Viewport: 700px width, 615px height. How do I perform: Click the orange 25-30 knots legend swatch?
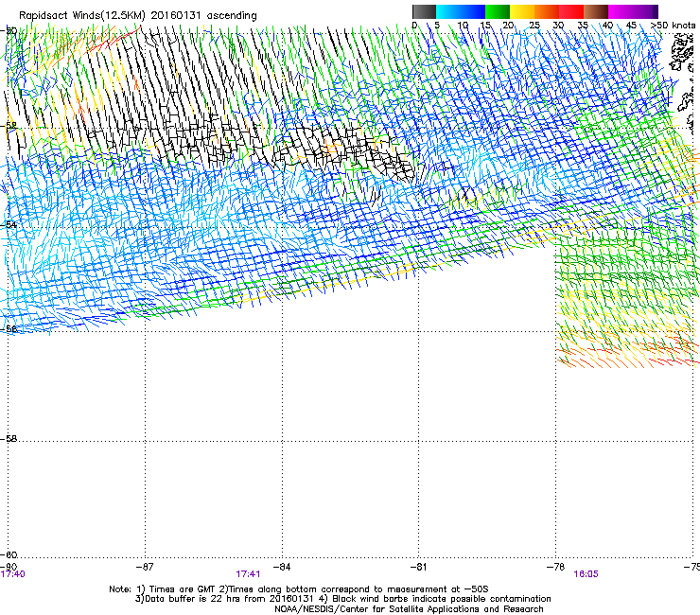pyautogui.click(x=547, y=11)
